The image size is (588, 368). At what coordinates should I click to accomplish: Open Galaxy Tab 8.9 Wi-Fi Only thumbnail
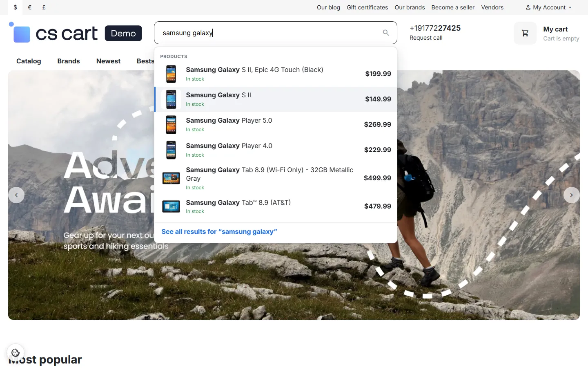click(x=171, y=178)
